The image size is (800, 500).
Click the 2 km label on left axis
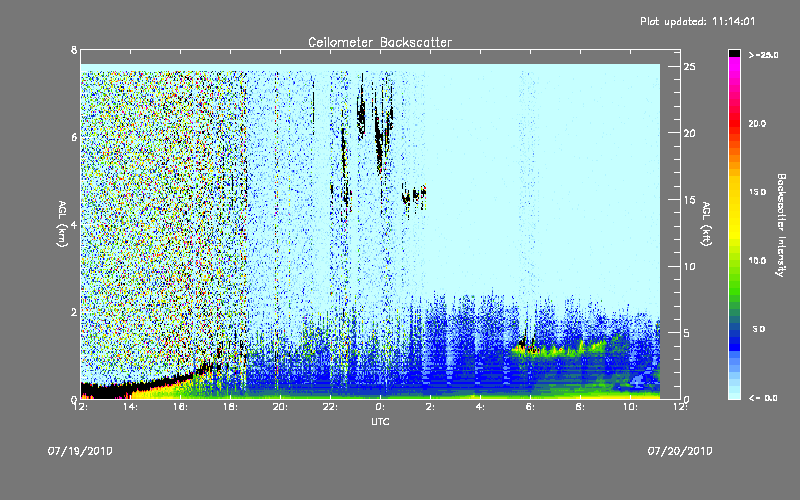[x=74, y=312]
